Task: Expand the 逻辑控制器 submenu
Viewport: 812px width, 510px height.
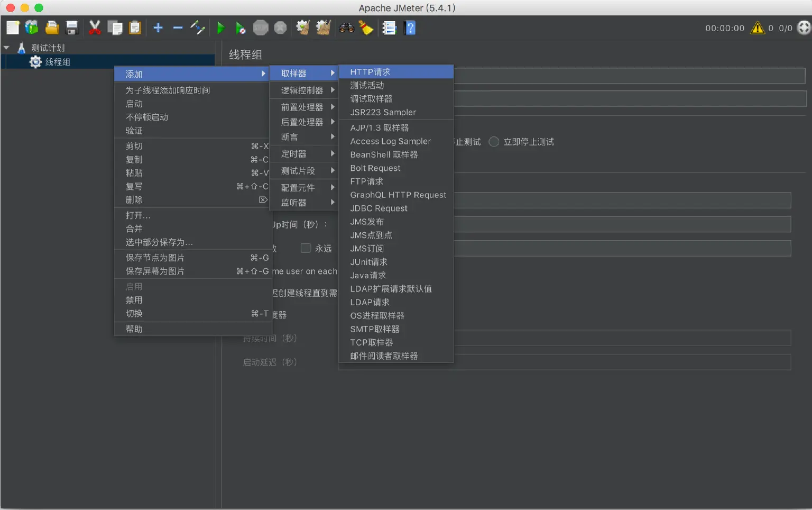Action: 304,89
